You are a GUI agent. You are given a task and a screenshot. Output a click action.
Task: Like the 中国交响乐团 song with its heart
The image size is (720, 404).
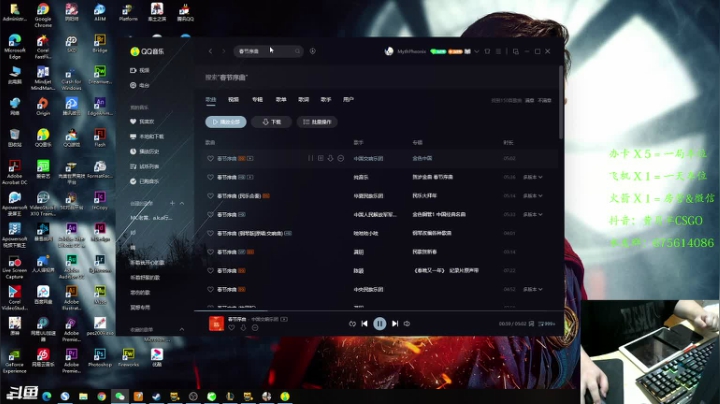210,158
